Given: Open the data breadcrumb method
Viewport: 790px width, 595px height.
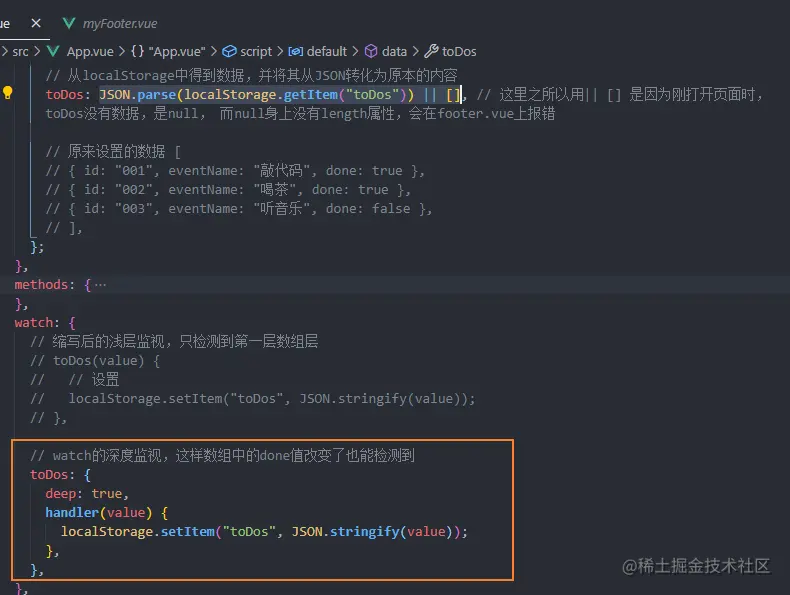Looking at the screenshot, I should [x=394, y=51].
